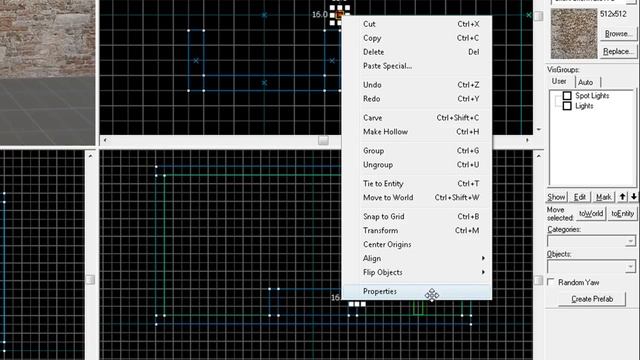Image resolution: width=640 pixels, height=360 pixels.
Task: Open Paste Special from context menu
Action: [417, 66]
